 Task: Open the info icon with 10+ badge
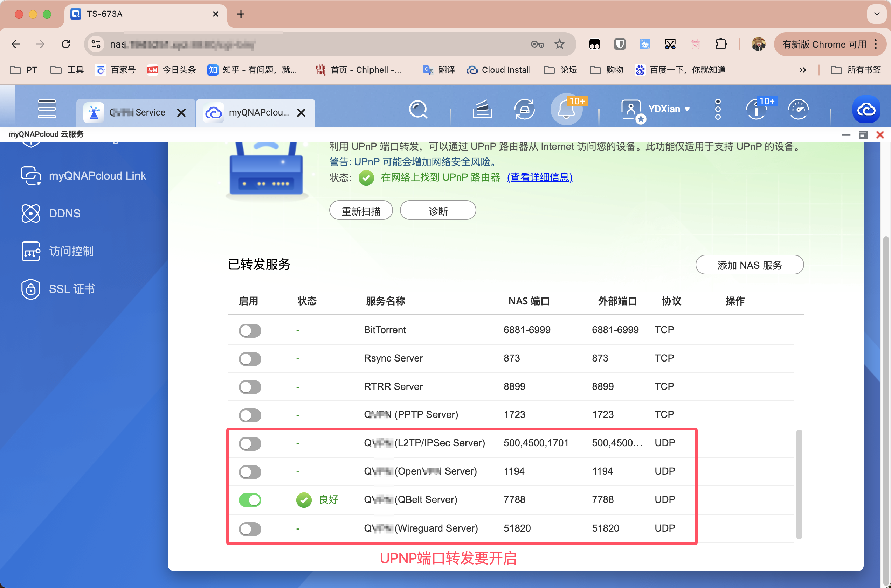[x=756, y=109]
